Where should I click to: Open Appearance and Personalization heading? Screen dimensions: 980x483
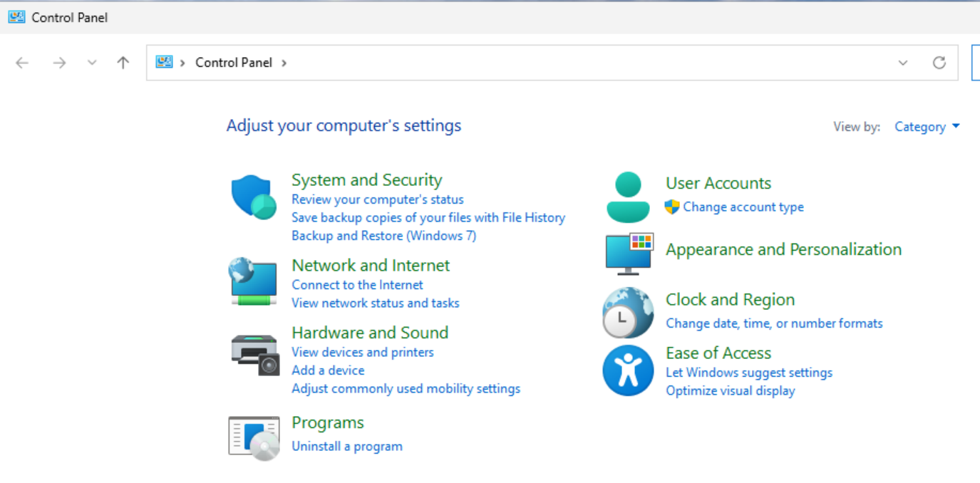(784, 249)
